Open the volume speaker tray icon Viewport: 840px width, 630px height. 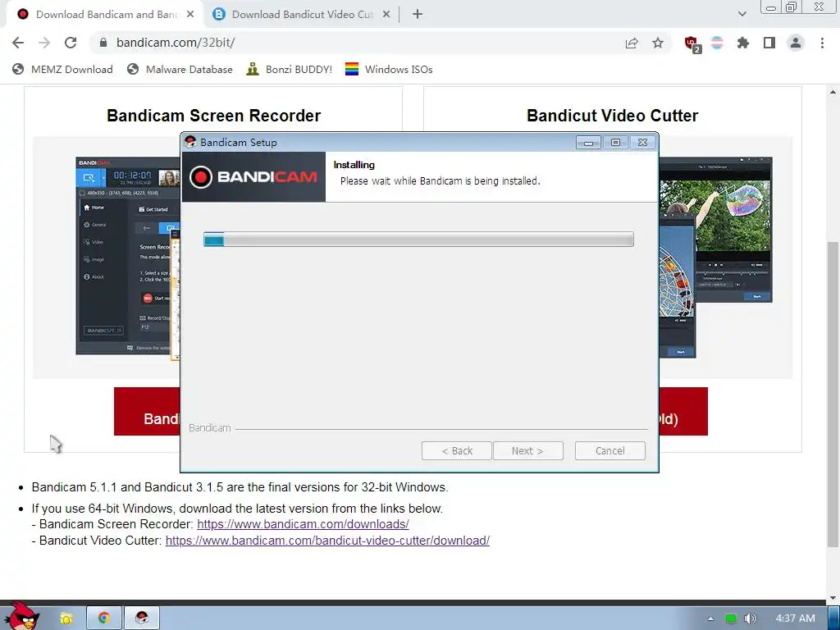pos(751,619)
